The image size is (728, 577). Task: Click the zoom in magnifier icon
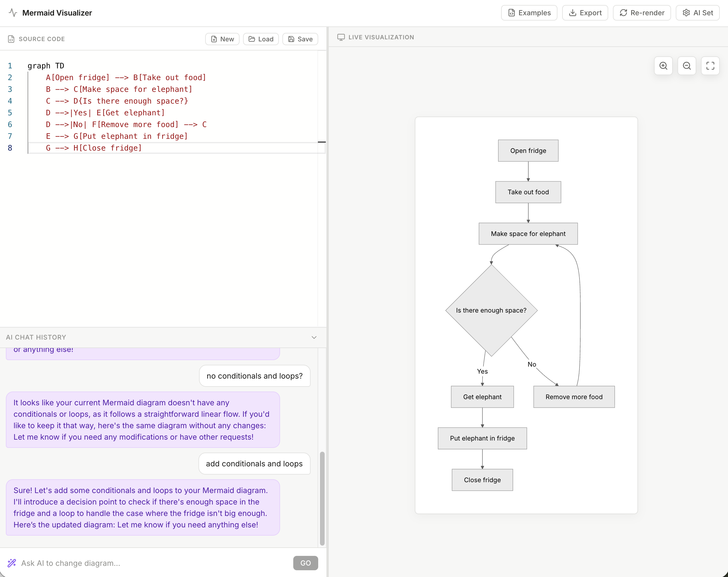663,65
